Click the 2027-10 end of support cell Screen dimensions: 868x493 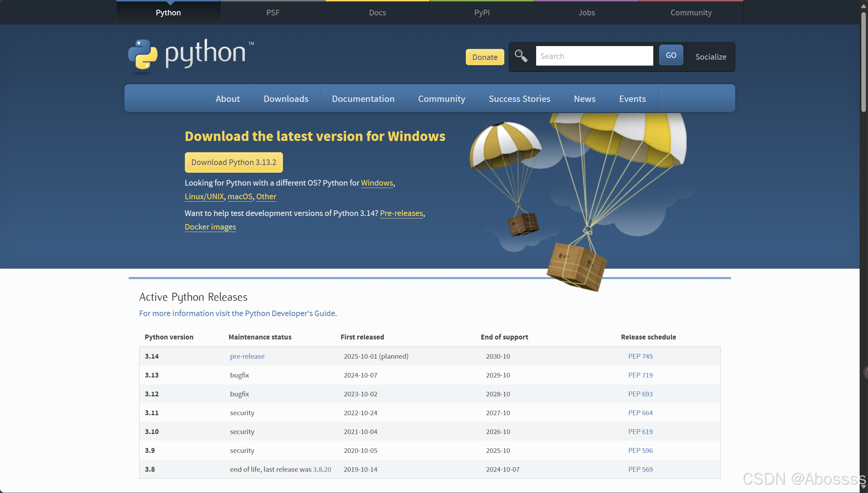click(498, 413)
